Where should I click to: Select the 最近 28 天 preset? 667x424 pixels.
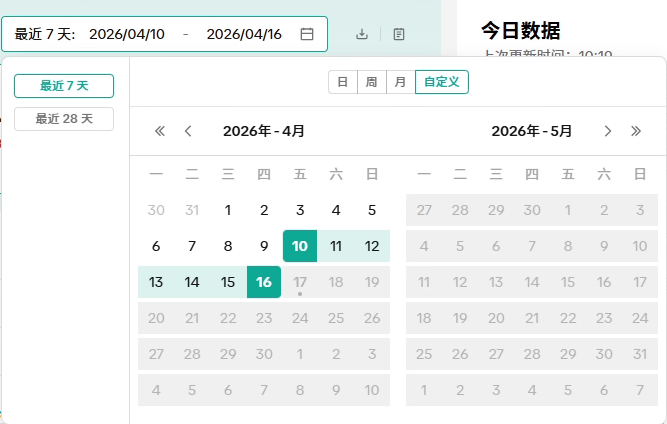click(64, 119)
